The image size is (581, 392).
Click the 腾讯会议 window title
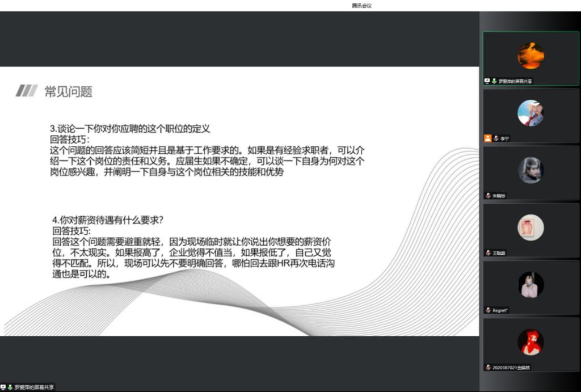point(361,6)
